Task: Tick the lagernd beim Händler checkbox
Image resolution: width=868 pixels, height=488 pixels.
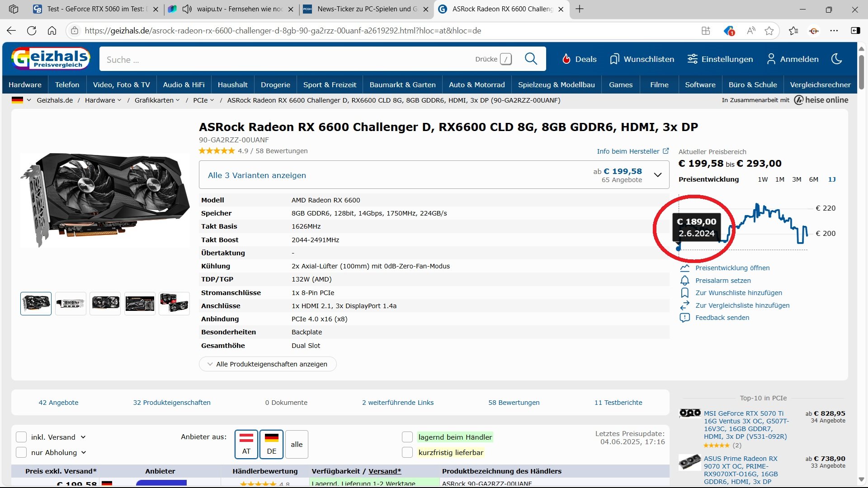Action: point(407,437)
